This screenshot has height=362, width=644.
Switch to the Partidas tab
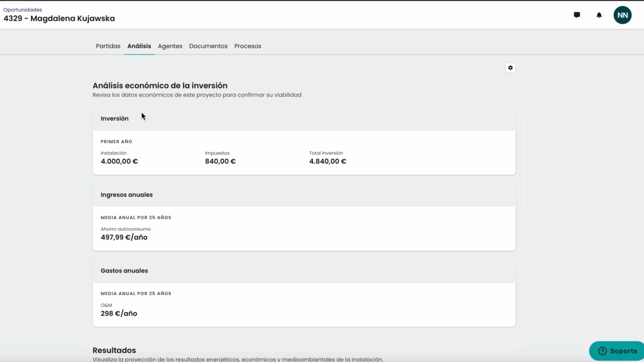[x=108, y=46]
